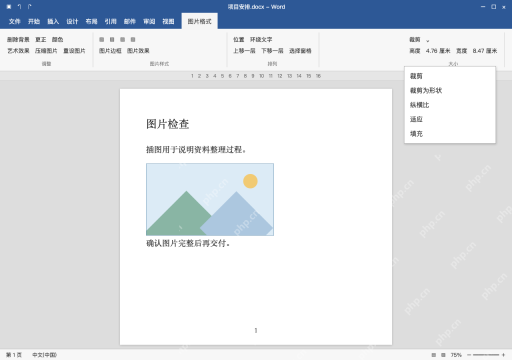
Task: Open the 位置 options
Action: point(239,40)
